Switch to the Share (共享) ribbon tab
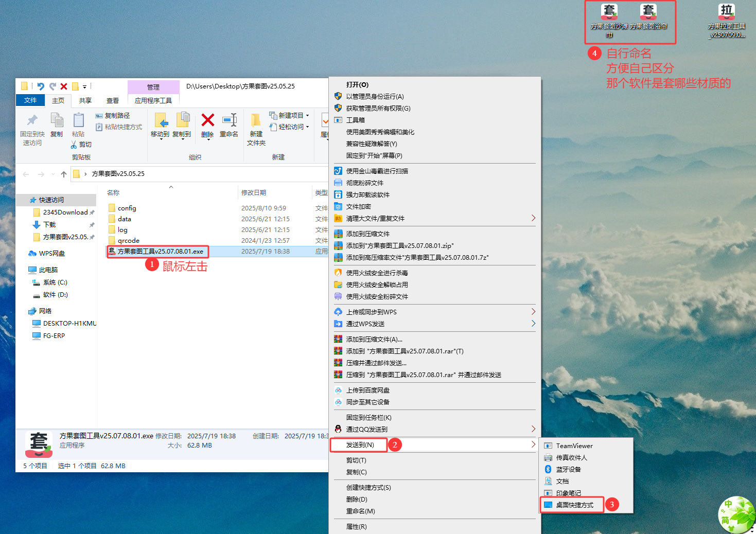This screenshot has width=756, height=534. (85, 100)
